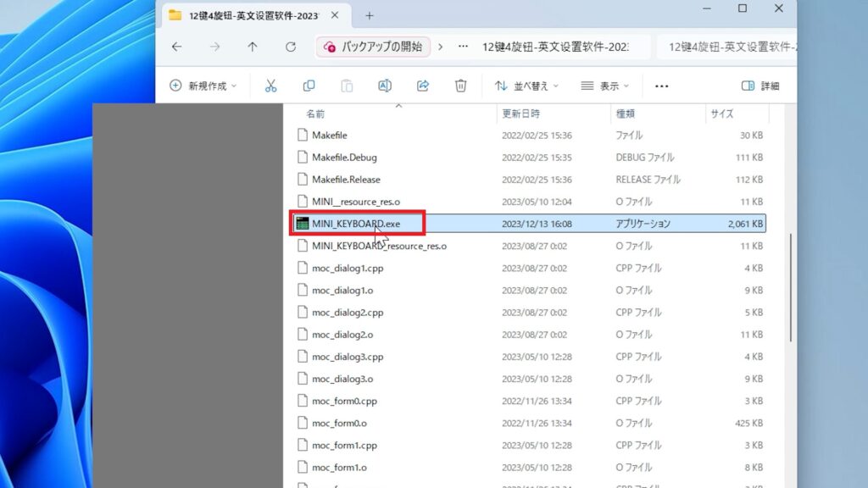Sort by 名前 column header

coord(315,114)
